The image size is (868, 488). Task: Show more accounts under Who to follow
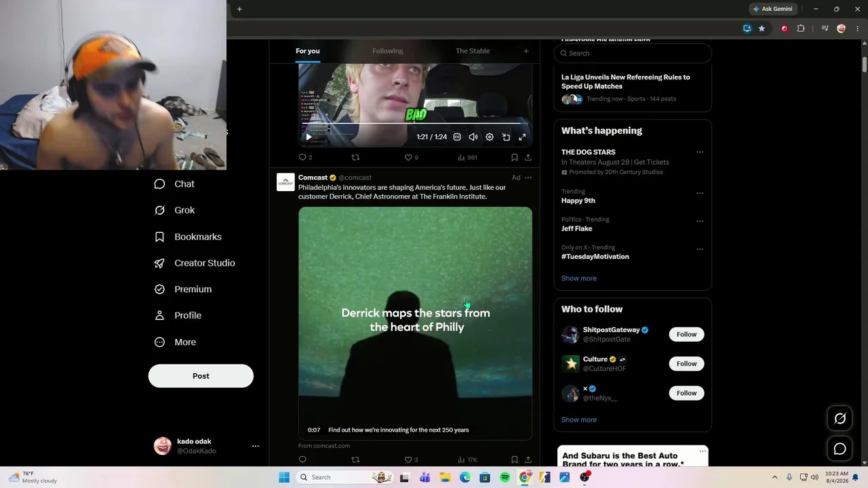point(578,420)
